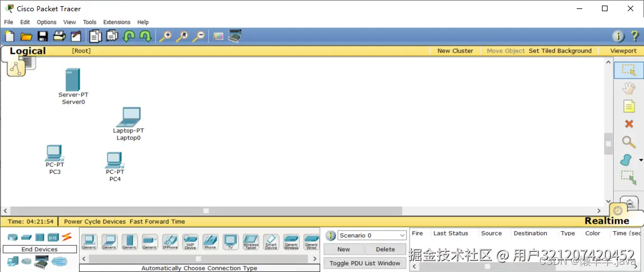Select the Switches device category

point(26,237)
